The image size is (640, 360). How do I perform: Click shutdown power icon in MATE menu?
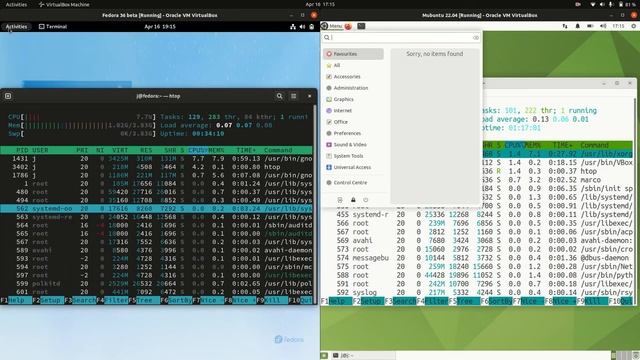(x=366, y=200)
